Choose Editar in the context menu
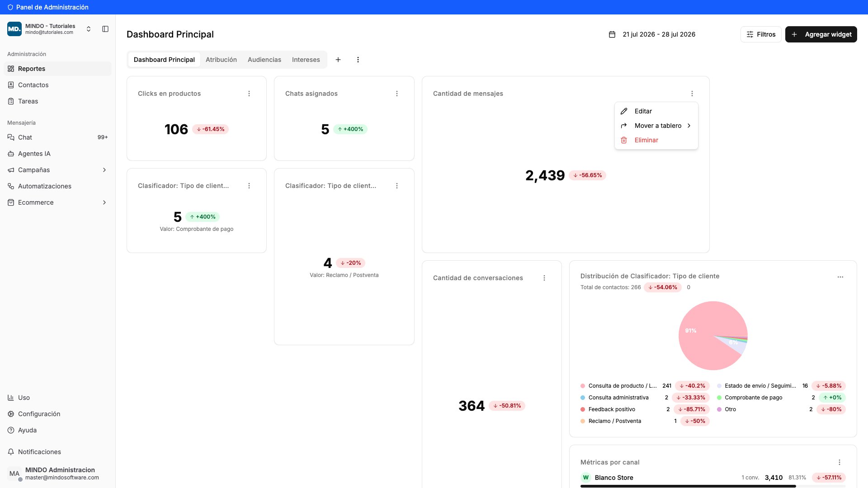868x488 pixels. point(656,111)
